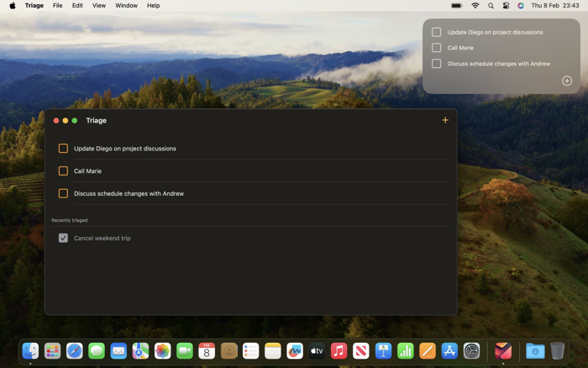Check off Update Diego on project discussions in the Triage window
588x368 pixels.
coord(63,148)
